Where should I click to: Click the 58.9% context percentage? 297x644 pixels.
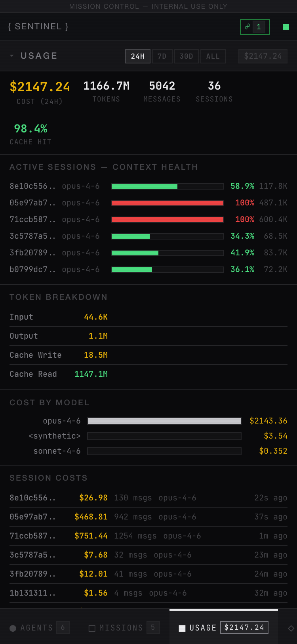242,186
